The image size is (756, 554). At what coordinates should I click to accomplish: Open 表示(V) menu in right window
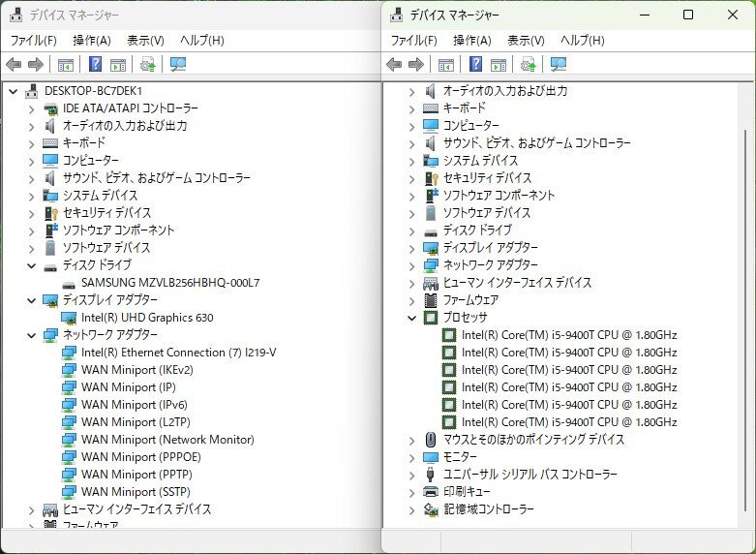[x=526, y=41]
